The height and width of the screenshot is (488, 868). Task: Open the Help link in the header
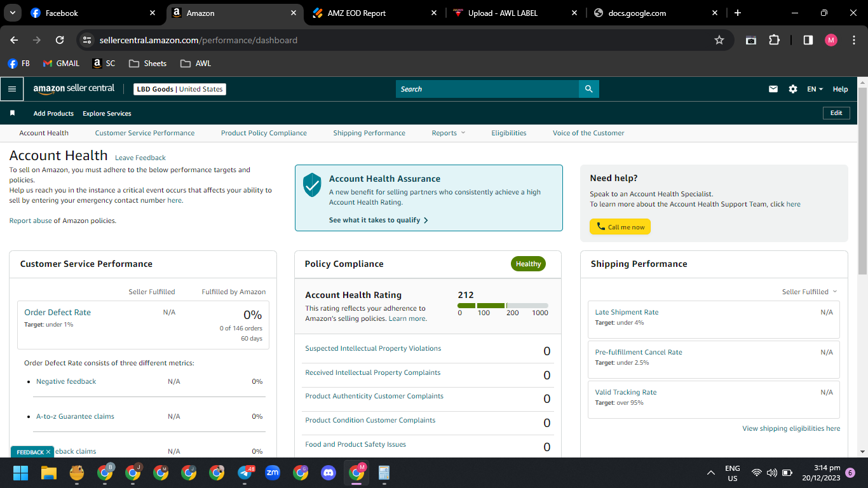click(840, 89)
